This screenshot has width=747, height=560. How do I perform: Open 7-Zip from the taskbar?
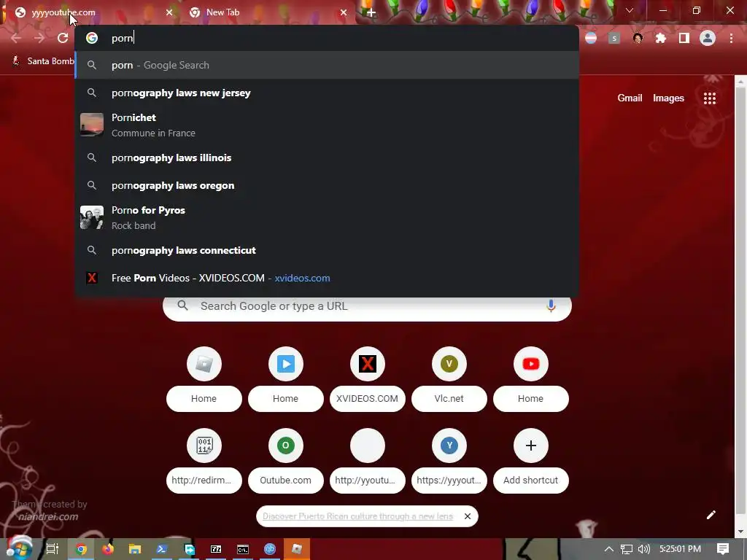[x=216, y=549]
